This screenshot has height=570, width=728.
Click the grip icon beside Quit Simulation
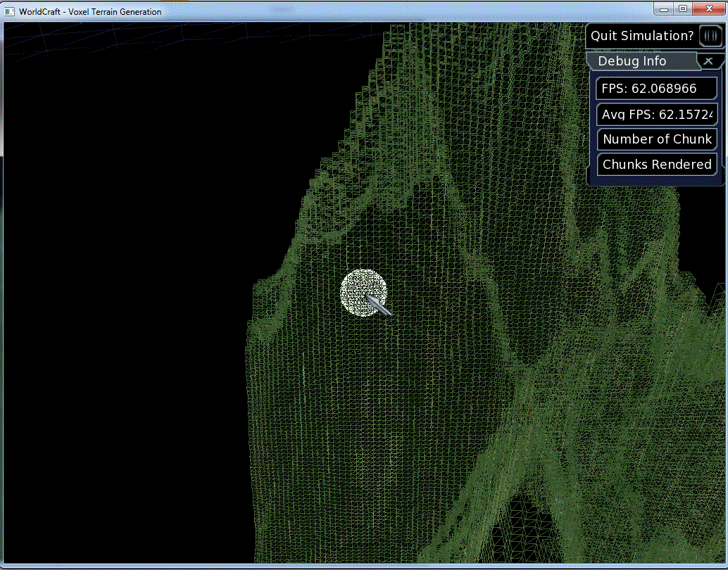[711, 35]
